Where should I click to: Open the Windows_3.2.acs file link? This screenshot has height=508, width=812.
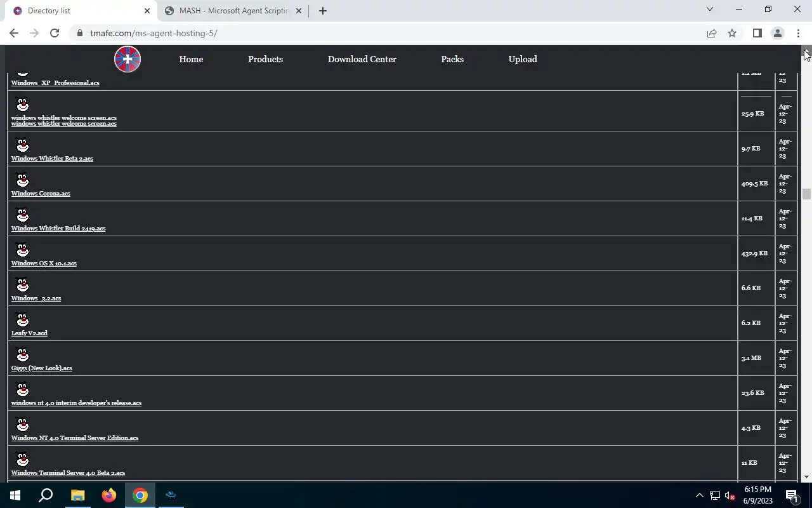click(36, 298)
